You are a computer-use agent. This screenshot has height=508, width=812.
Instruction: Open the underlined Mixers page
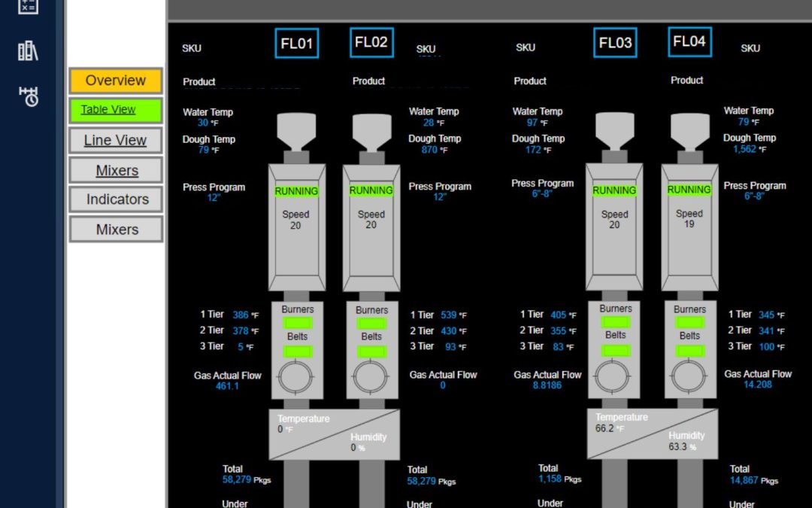click(x=116, y=170)
